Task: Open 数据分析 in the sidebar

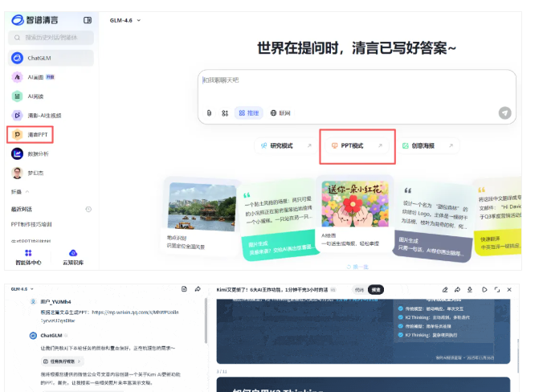Action: (x=38, y=153)
